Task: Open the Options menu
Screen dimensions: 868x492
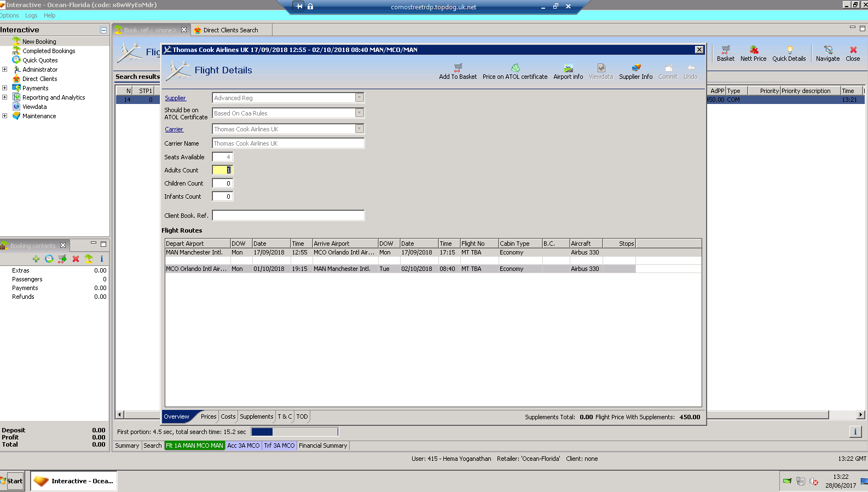Action: [9, 15]
